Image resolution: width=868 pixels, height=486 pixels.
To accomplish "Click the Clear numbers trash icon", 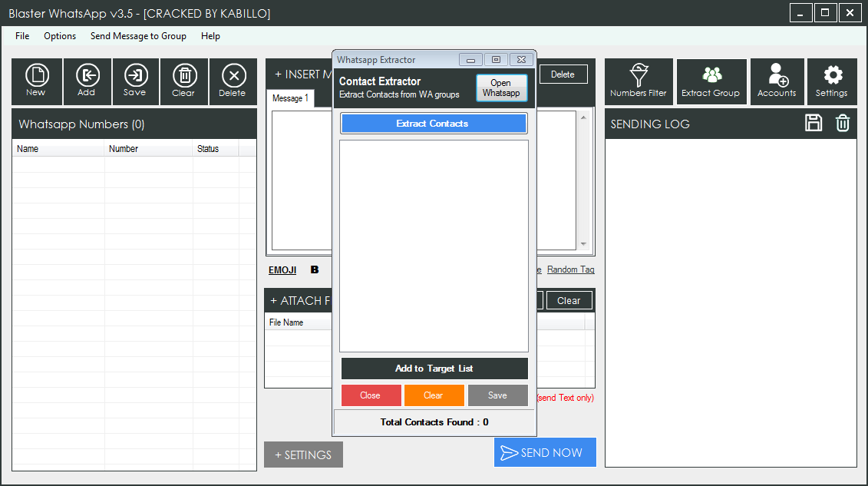I will [x=183, y=81].
